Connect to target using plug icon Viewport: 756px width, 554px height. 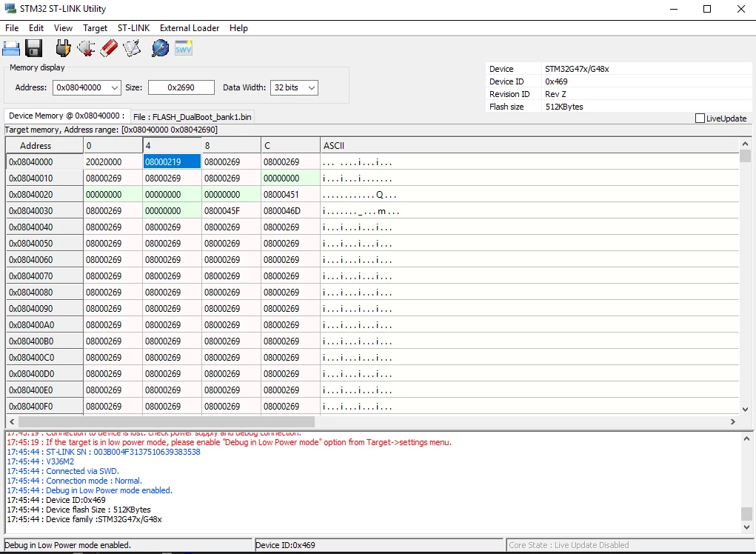(x=63, y=49)
